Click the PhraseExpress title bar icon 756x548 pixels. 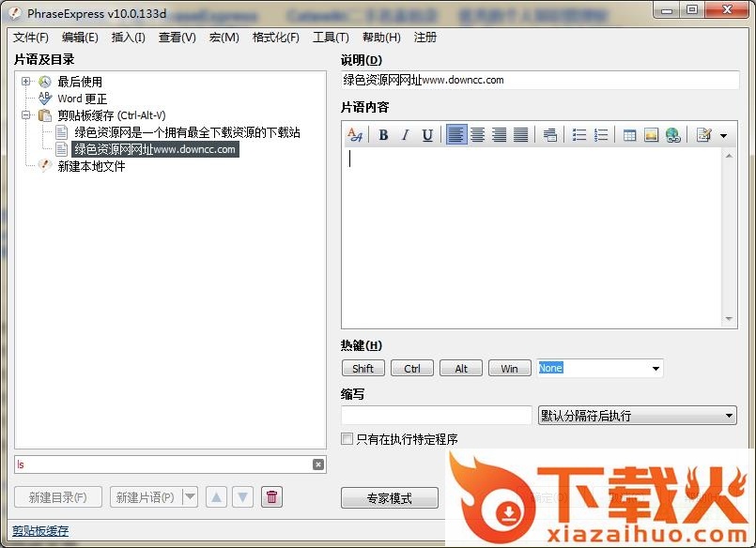pyautogui.click(x=15, y=13)
